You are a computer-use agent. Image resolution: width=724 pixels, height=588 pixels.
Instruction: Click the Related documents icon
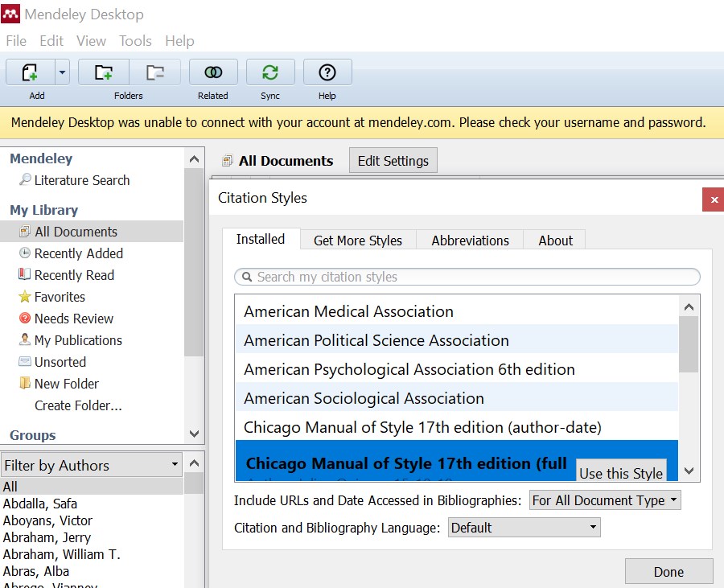pos(213,72)
